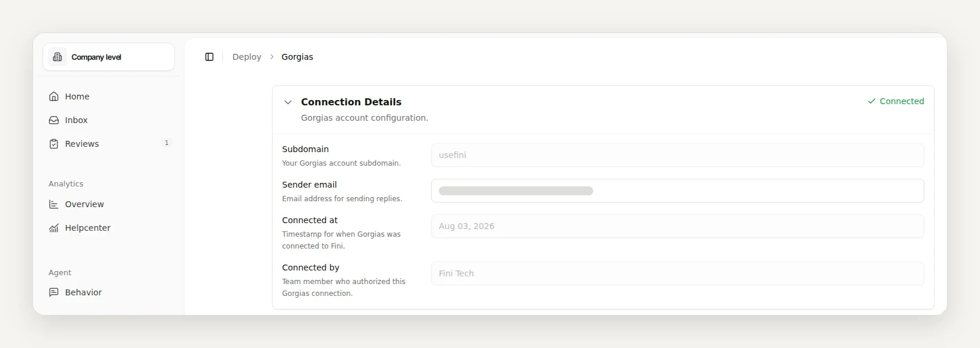This screenshot has width=980, height=348.
Task: Click the Connected by field
Action: click(x=677, y=273)
